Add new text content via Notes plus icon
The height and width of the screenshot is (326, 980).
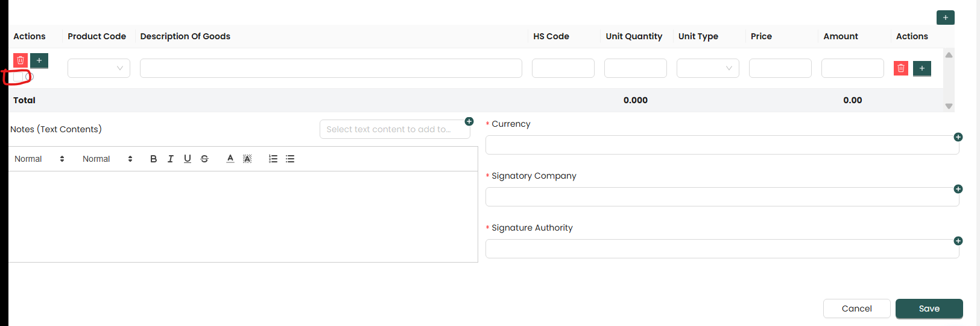(x=469, y=121)
